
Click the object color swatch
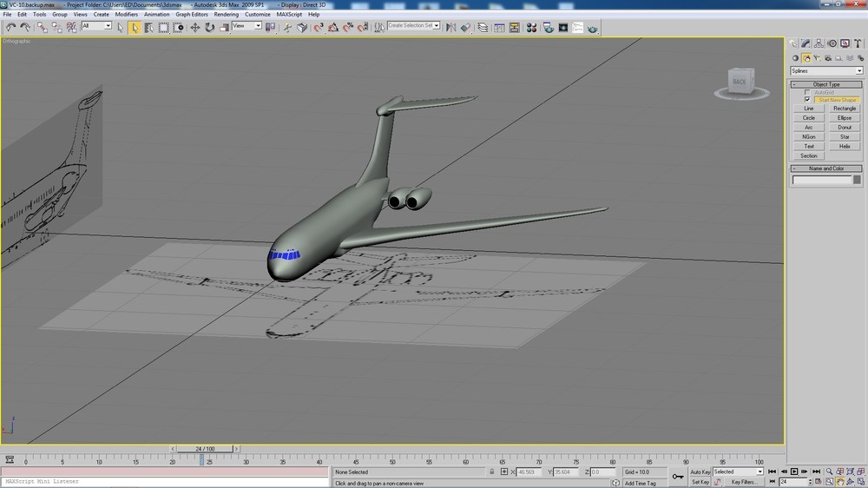(x=857, y=180)
